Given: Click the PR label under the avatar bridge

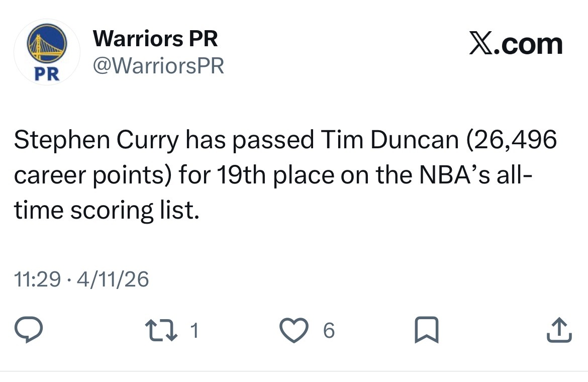Looking at the screenshot, I should (x=46, y=74).
